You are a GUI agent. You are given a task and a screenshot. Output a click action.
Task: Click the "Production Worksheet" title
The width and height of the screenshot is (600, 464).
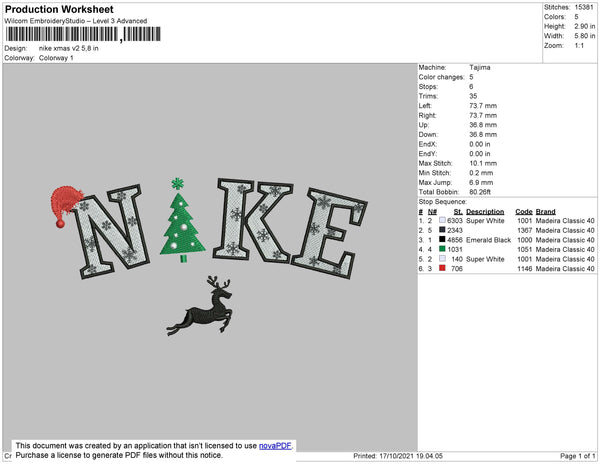coord(59,9)
